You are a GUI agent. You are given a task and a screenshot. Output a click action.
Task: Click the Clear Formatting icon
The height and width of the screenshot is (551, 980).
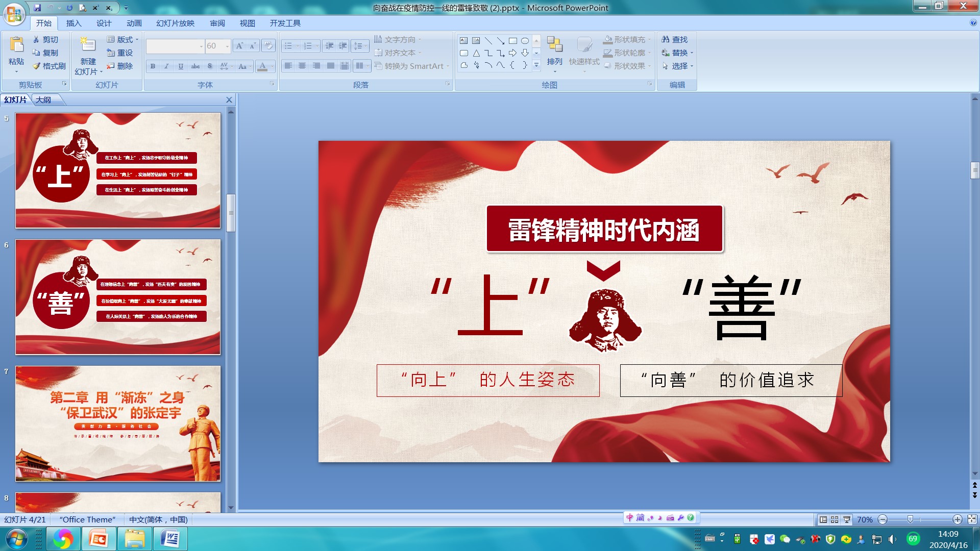click(268, 46)
